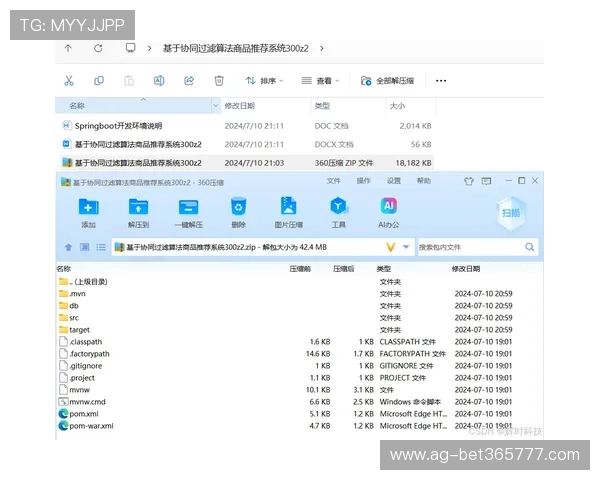Click the search magnifier icon in 360压缩
Screen dimensions: 600x480
coord(530,247)
